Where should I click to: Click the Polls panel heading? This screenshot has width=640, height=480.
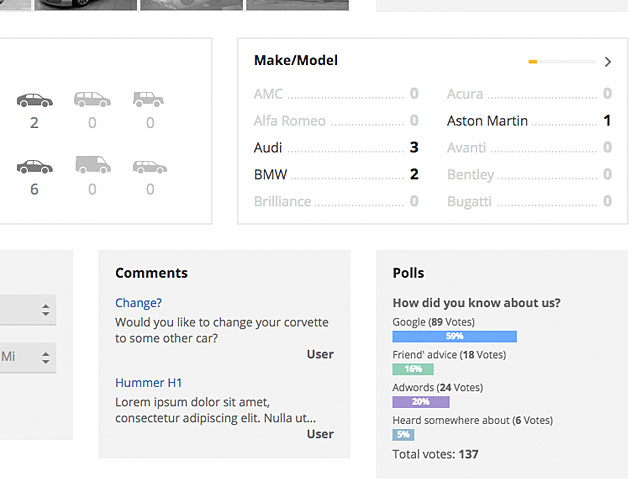pos(408,273)
